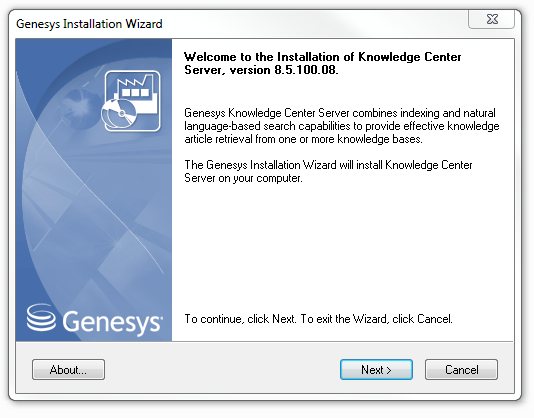
Task: Click the CD disc in the installer icon
Action: point(119,114)
